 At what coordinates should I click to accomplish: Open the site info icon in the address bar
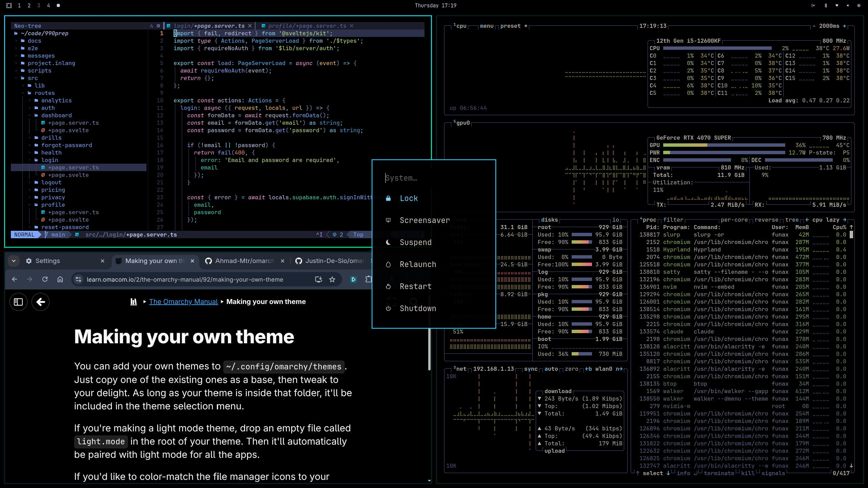click(78, 280)
